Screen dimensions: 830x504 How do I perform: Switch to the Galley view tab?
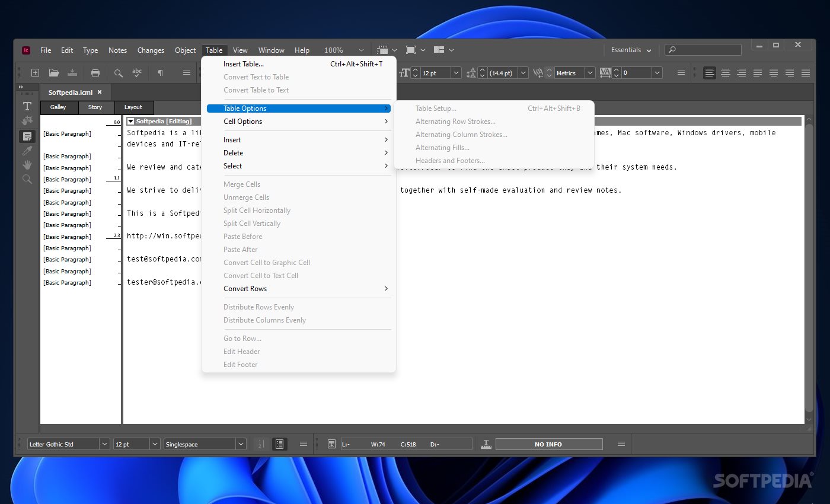tap(58, 107)
